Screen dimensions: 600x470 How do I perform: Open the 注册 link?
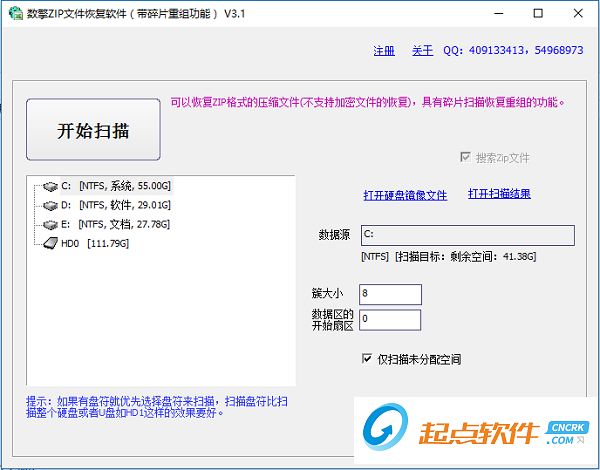(384, 51)
